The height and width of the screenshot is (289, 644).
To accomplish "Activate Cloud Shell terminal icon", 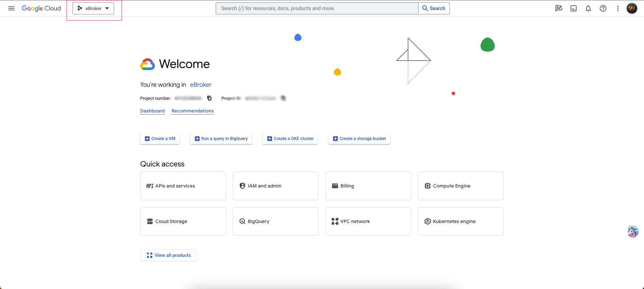I will (x=574, y=8).
